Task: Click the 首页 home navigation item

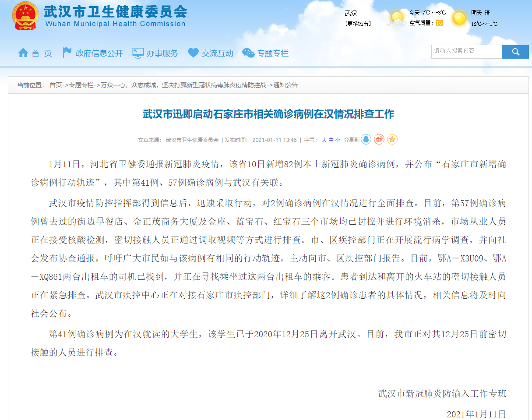Action: click(35, 53)
